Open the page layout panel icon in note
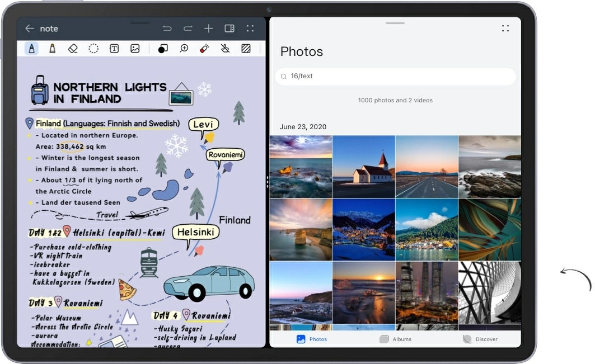 [x=229, y=29]
